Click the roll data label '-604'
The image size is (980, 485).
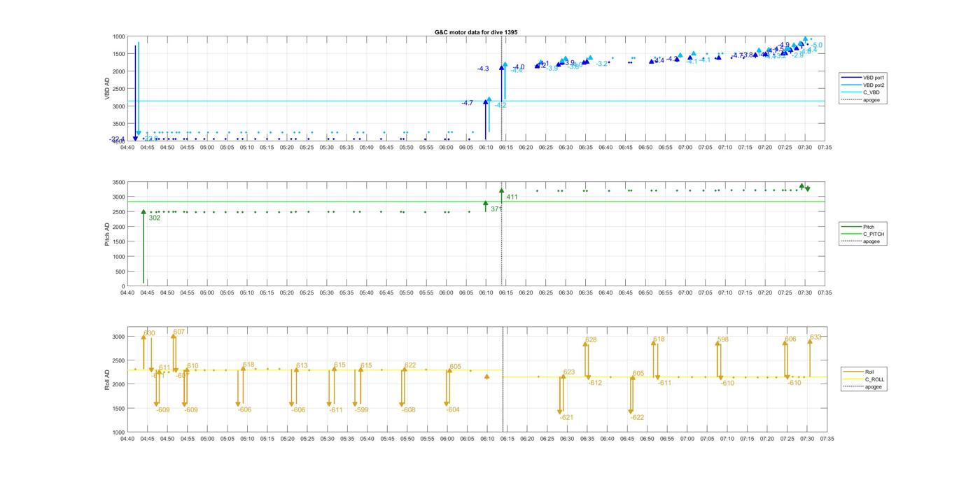click(x=453, y=410)
